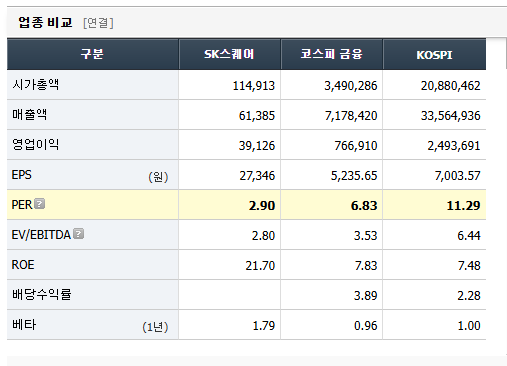This screenshot has width=507, height=366.
Task: Select KOSPI 매출액 value 33,564,936
Action: pyautogui.click(x=450, y=116)
